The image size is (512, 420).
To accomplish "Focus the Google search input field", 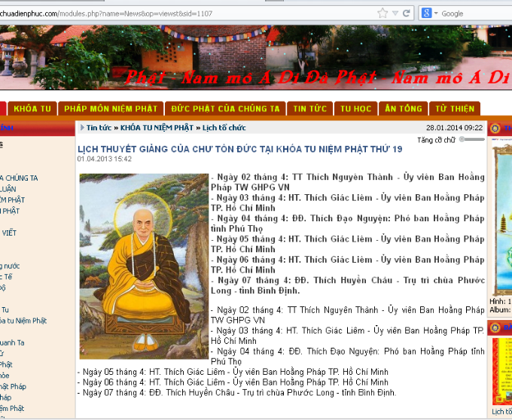I will [x=476, y=14].
